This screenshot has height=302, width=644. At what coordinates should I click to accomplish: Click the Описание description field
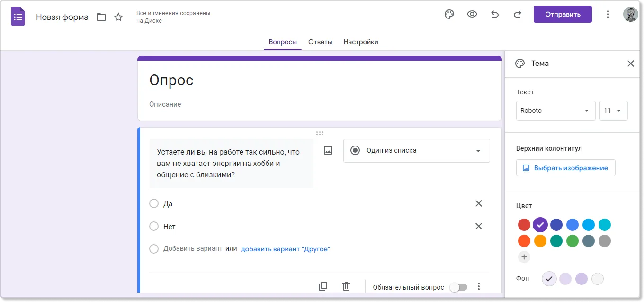pyautogui.click(x=165, y=104)
